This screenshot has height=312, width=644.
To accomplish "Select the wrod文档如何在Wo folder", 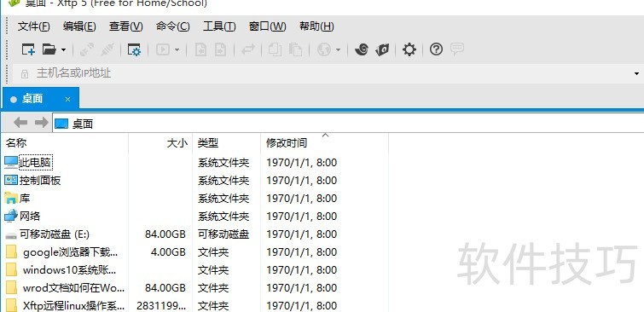I will [x=74, y=288].
